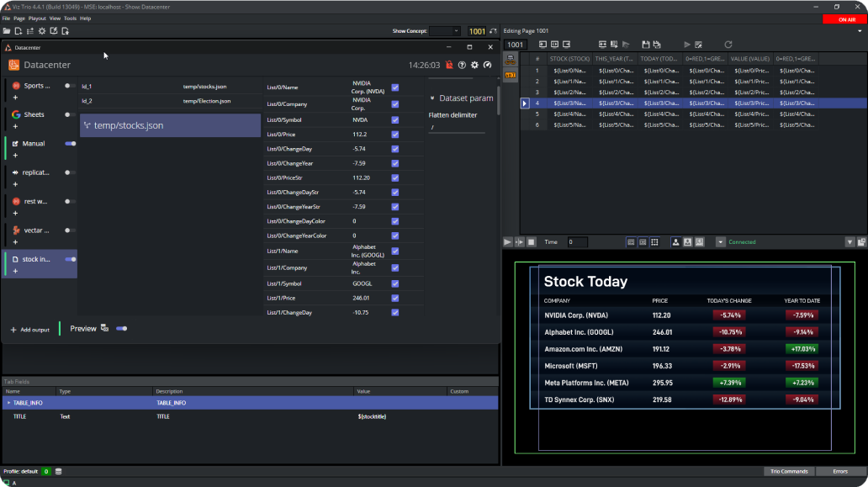
Task: Click the Time input field
Action: [x=577, y=242]
